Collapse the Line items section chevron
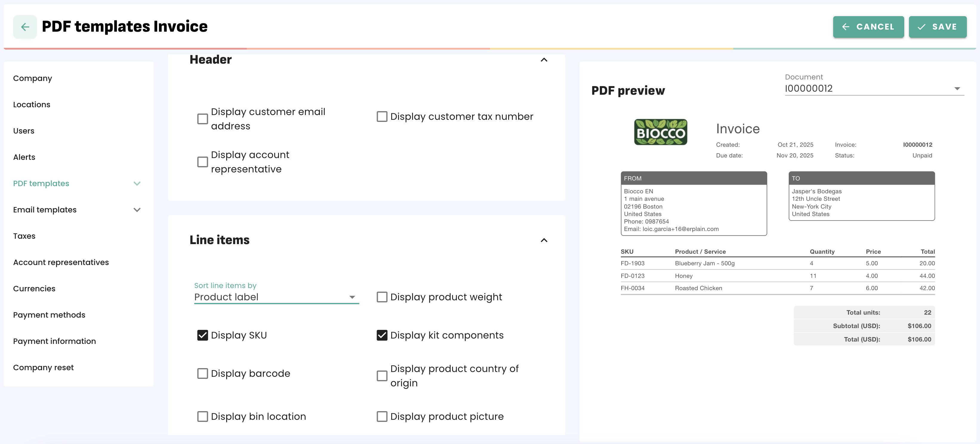The width and height of the screenshot is (980, 444). 544,240
